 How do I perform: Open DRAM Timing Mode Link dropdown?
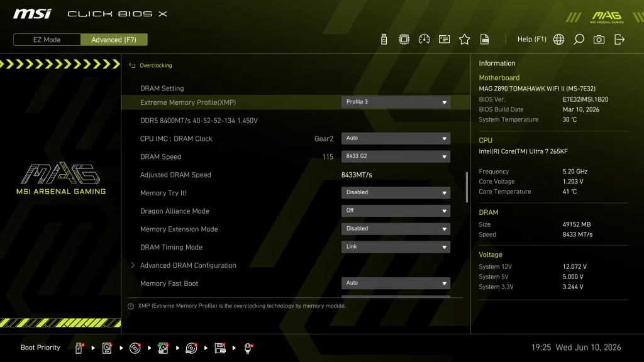[x=396, y=246]
